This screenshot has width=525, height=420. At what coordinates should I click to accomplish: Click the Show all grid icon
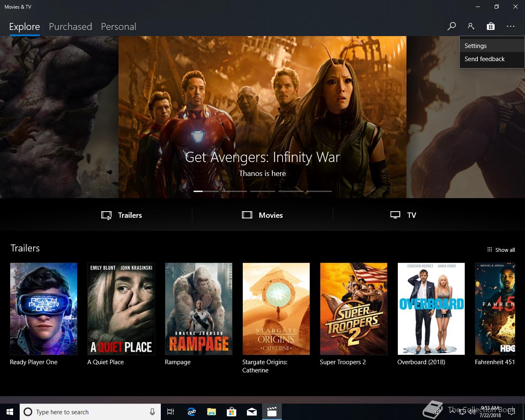pos(489,249)
